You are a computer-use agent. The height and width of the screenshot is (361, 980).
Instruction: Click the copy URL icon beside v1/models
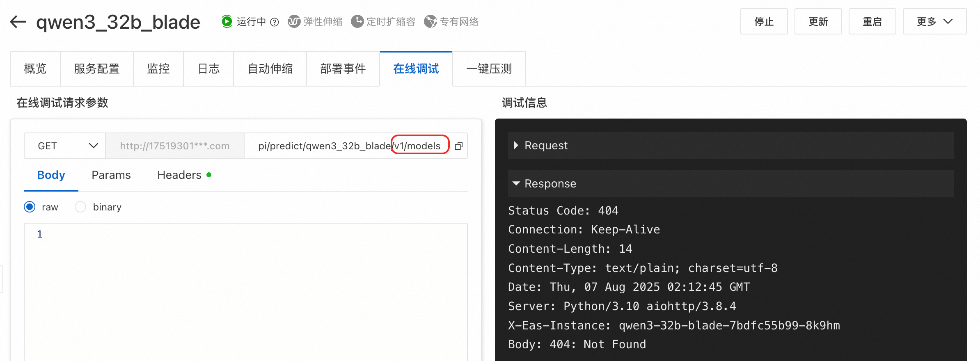(459, 146)
